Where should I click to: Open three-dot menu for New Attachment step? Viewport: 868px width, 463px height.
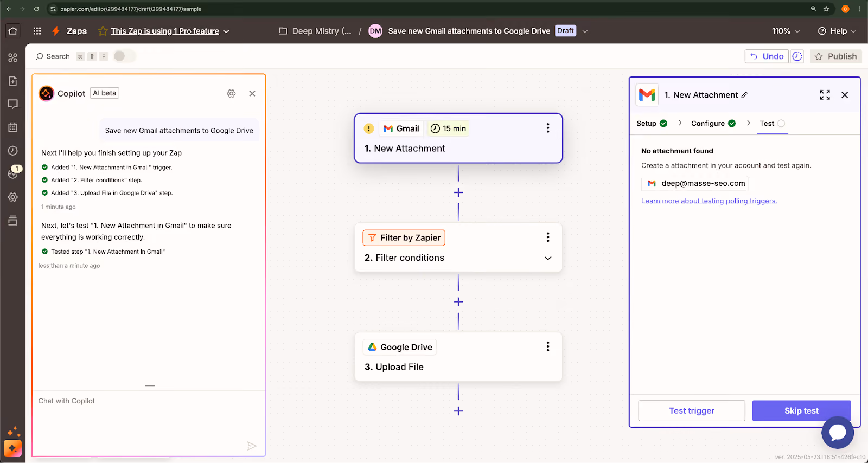548,128
